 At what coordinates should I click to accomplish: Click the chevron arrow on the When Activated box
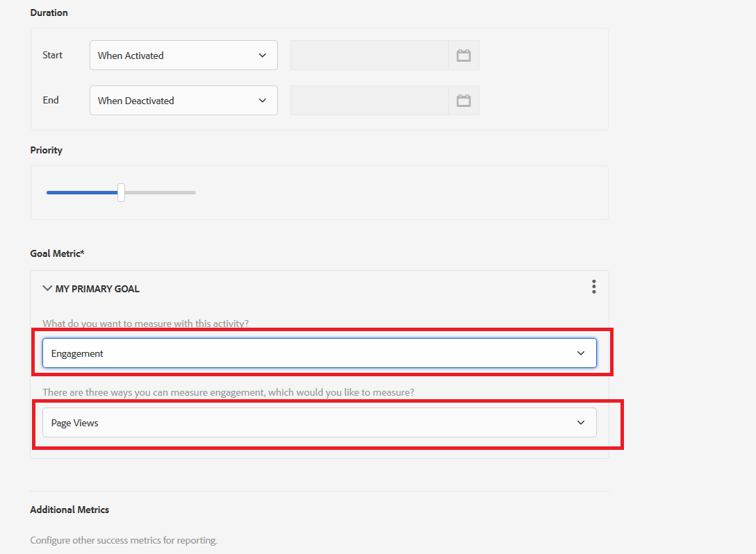pos(263,56)
